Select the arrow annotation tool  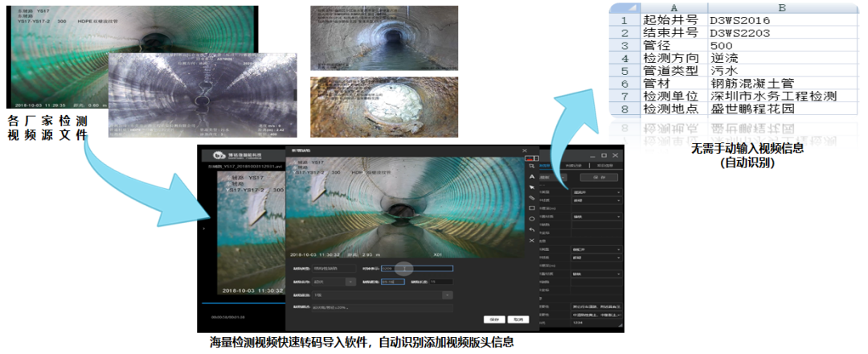(532, 187)
